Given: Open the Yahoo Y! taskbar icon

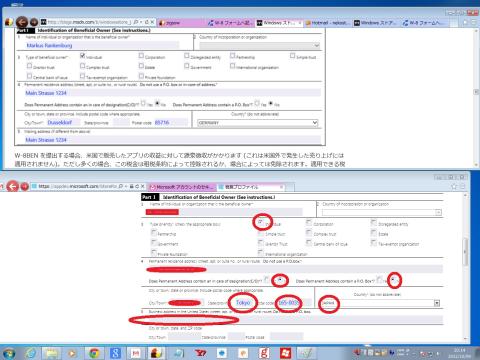Looking at the screenshot, I should (x=201, y=353).
